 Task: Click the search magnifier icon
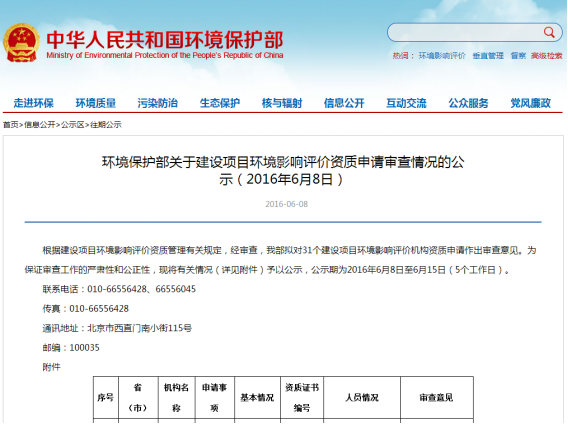[x=549, y=32]
